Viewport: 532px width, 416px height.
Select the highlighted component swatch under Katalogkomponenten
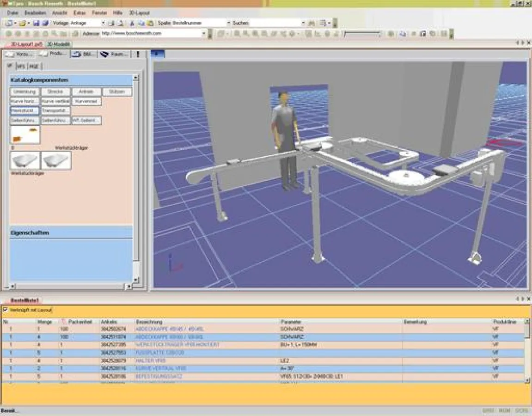click(x=25, y=134)
